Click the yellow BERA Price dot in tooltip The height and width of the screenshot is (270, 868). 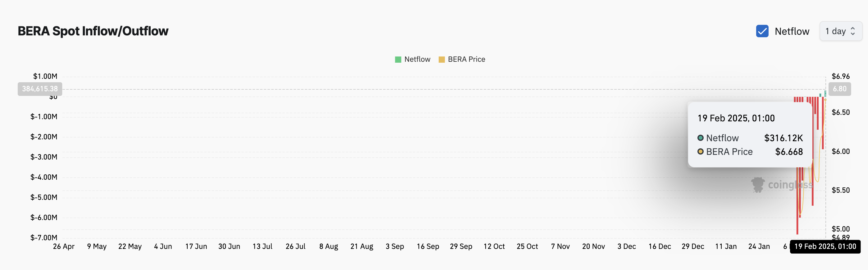[701, 151]
